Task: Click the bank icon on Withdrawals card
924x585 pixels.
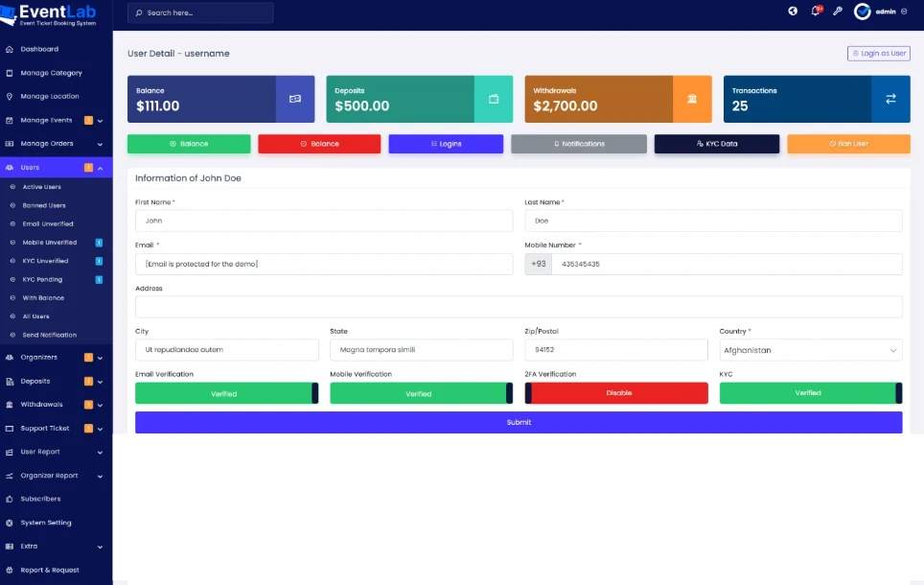Action: click(692, 99)
